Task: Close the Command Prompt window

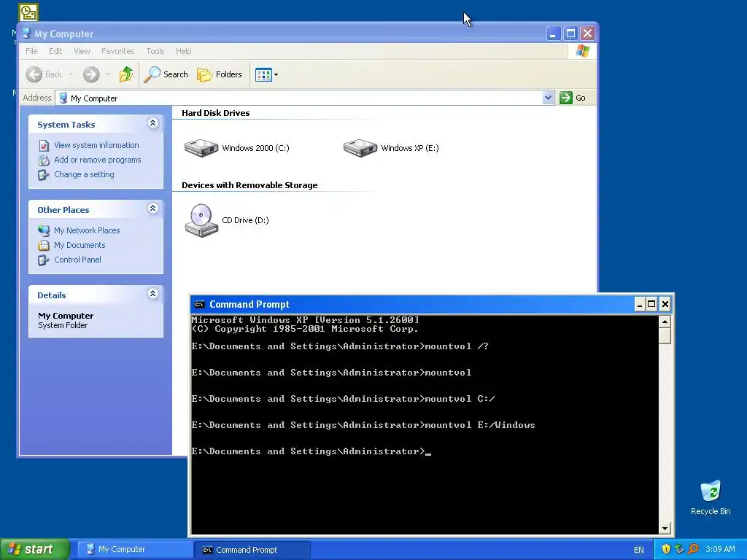Action: [665, 304]
